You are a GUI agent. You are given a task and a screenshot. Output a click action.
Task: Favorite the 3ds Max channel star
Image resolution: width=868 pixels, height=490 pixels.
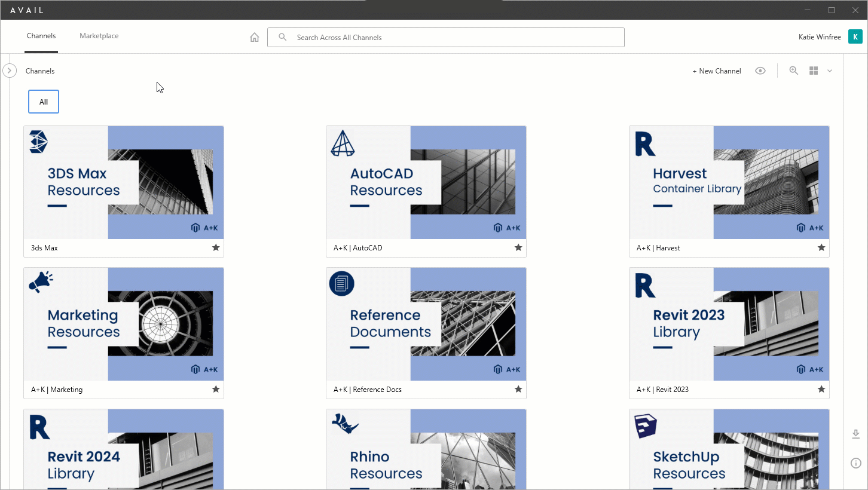tap(216, 247)
